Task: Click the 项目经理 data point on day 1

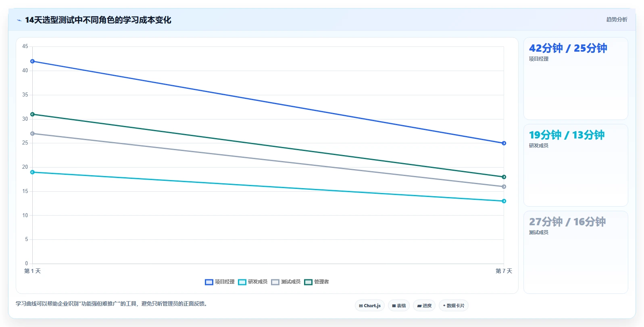Action: [32, 61]
